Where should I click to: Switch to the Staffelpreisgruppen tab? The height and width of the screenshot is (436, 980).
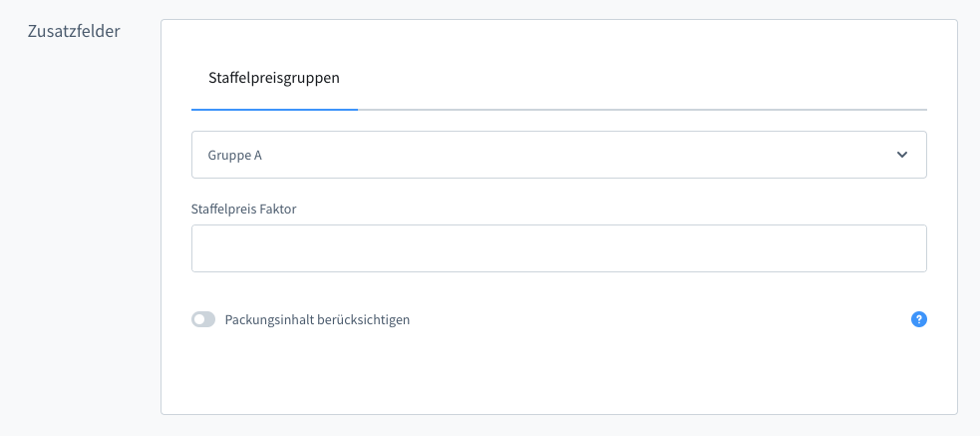274,77
